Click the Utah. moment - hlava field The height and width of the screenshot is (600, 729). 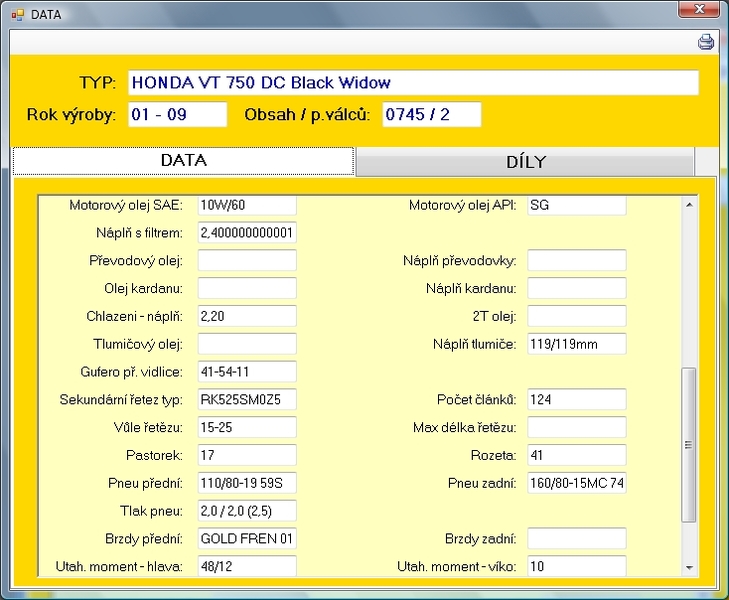point(247,566)
